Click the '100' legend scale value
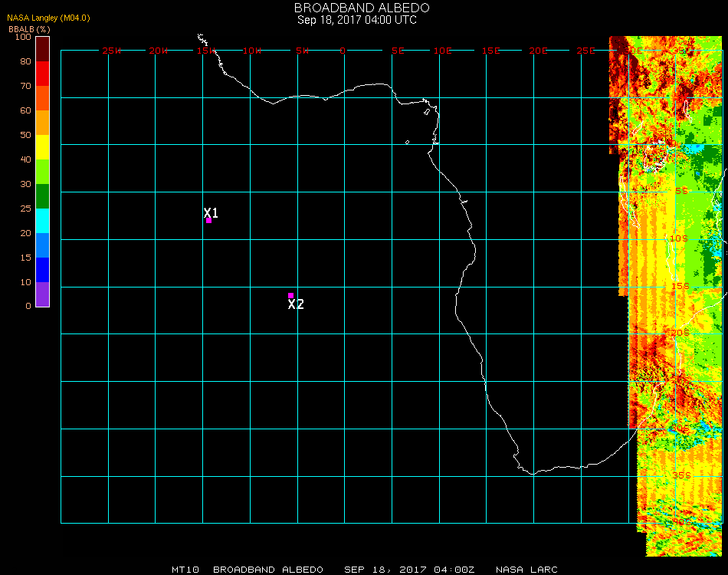The image size is (728, 575). click(x=23, y=37)
